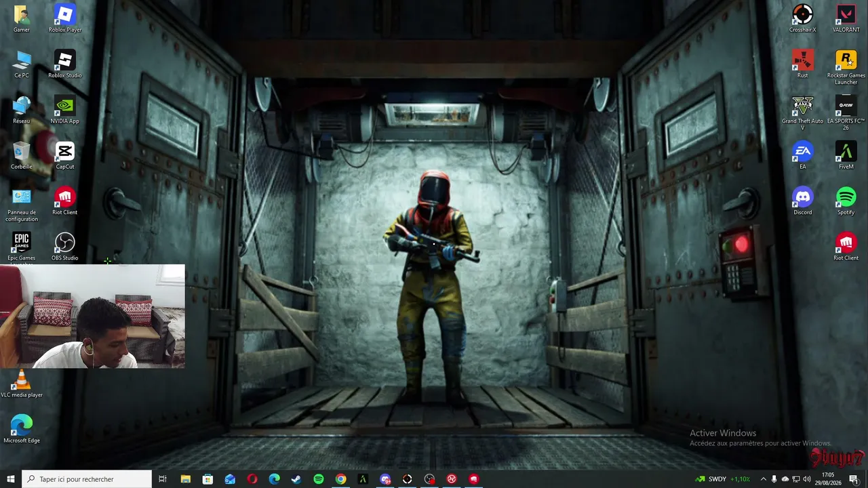Open the Epic Games Launcher desktop icon
The height and width of the screenshot is (488, 868).
[22, 247]
